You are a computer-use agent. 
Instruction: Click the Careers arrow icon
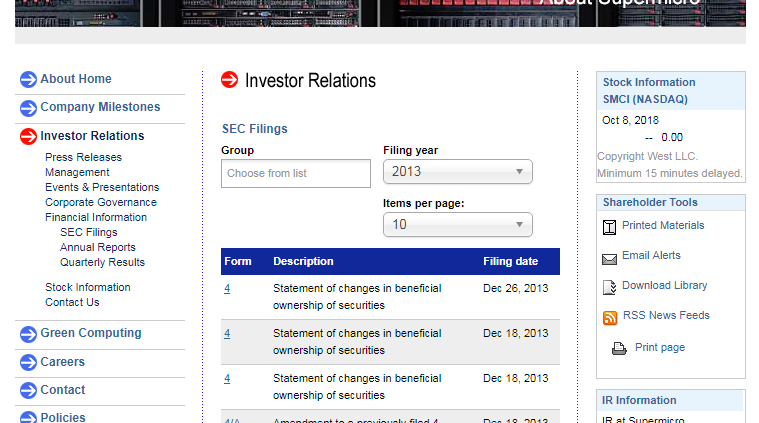click(x=28, y=363)
